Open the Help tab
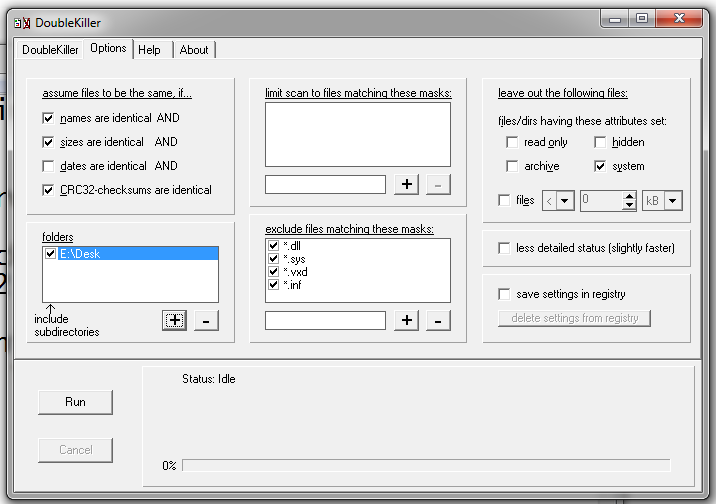 coord(149,50)
